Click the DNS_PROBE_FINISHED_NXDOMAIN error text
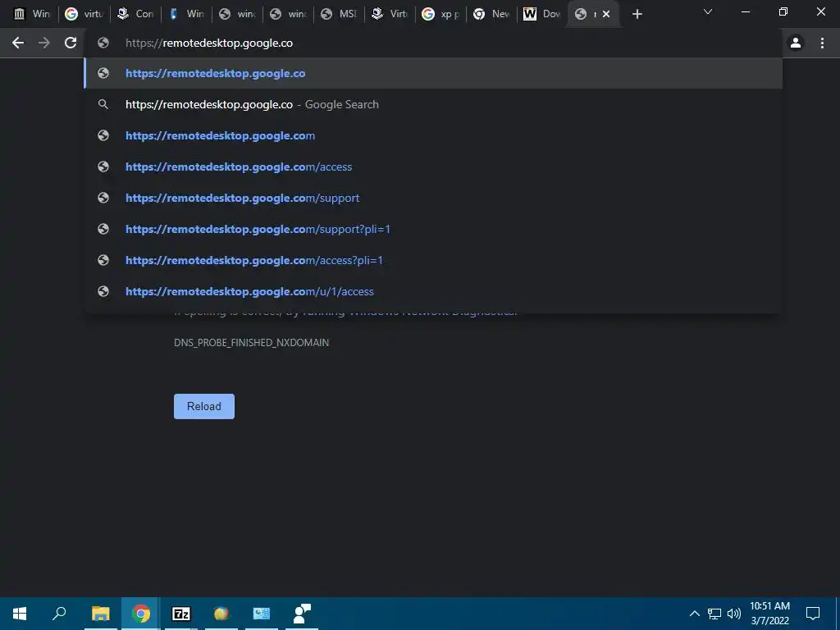 click(x=251, y=342)
